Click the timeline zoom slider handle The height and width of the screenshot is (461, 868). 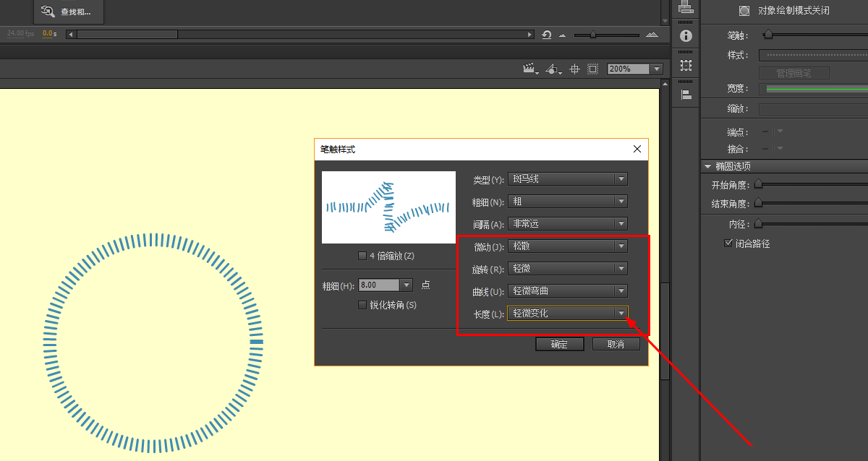tap(594, 34)
